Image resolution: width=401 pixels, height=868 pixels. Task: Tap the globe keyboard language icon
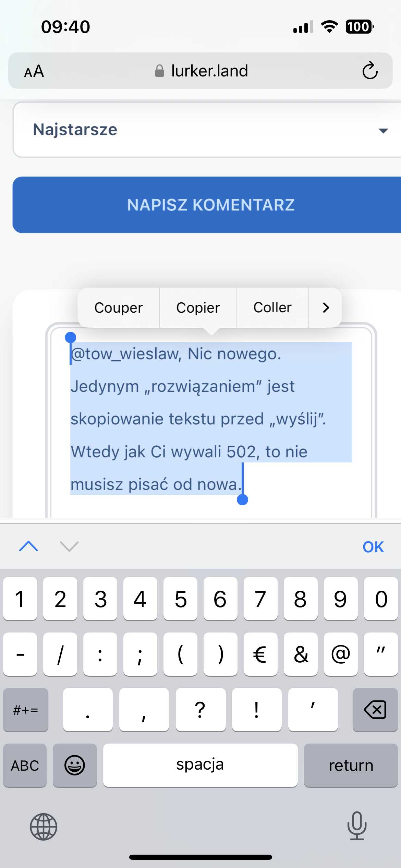[x=44, y=827]
